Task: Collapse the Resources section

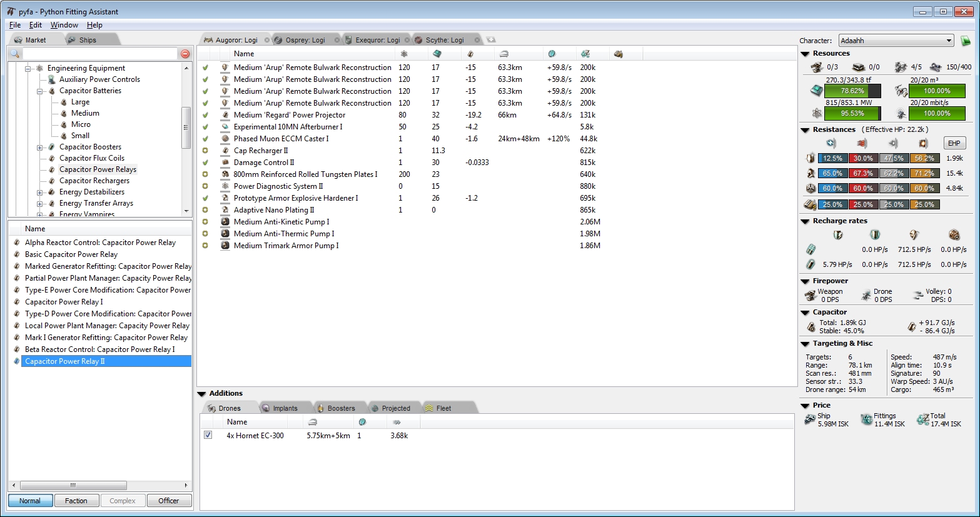Action: [806, 54]
